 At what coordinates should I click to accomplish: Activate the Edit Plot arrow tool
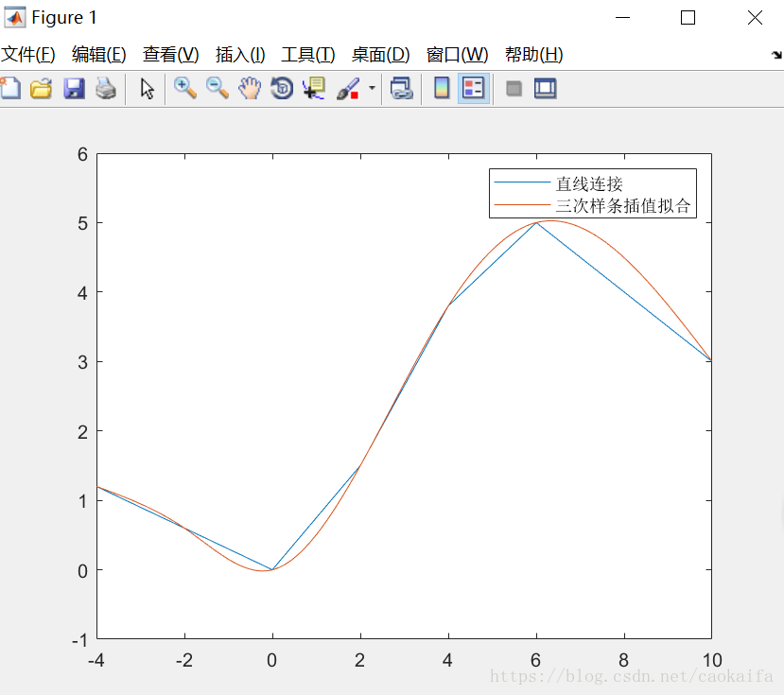[x=147, y=89]
